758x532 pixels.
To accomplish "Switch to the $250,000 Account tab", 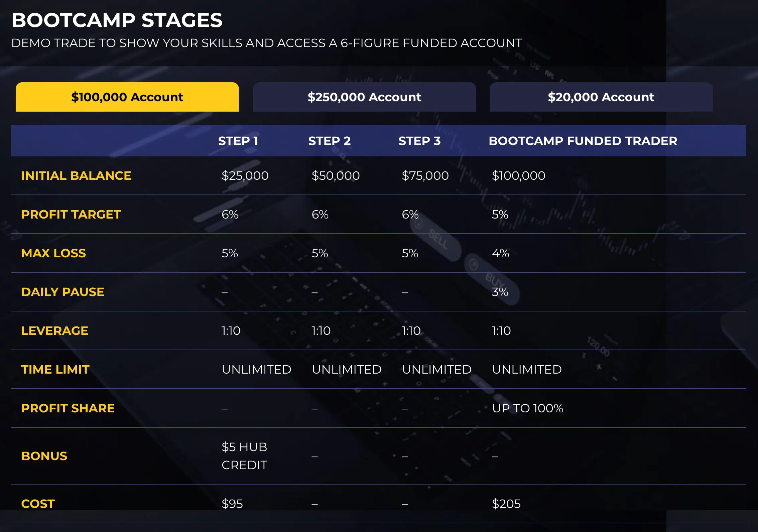I will (x=364, y=97).
